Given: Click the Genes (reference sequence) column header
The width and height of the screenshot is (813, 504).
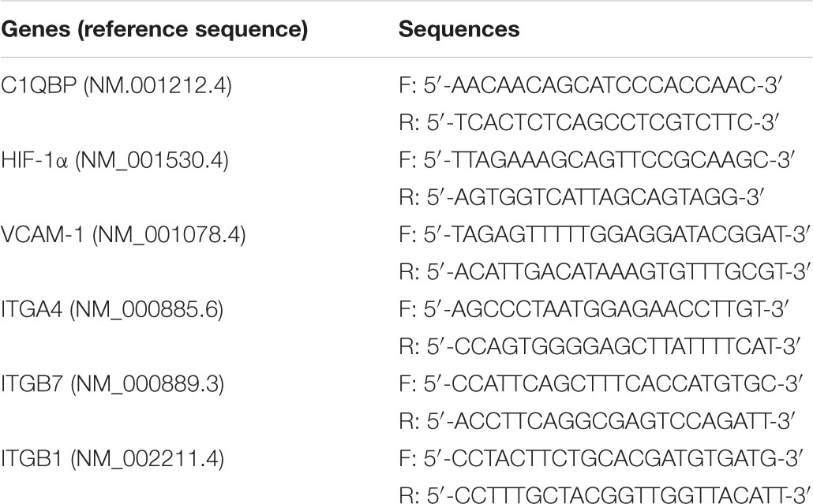Looking at the screenshot, I should (155, 29).
